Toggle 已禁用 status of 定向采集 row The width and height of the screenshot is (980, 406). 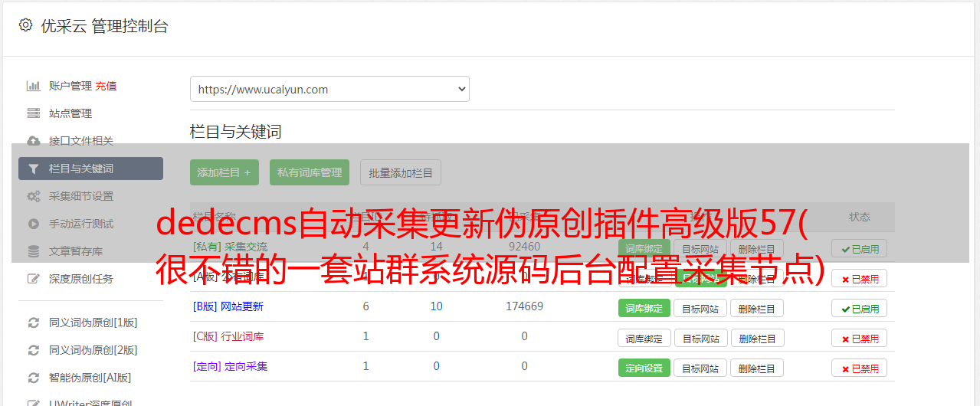click(x=860, y=368)
